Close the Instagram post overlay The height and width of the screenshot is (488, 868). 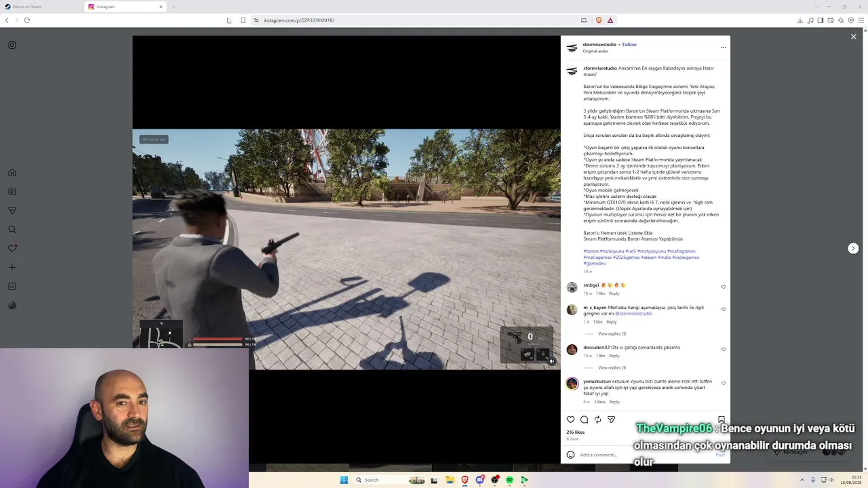point(854,37)
